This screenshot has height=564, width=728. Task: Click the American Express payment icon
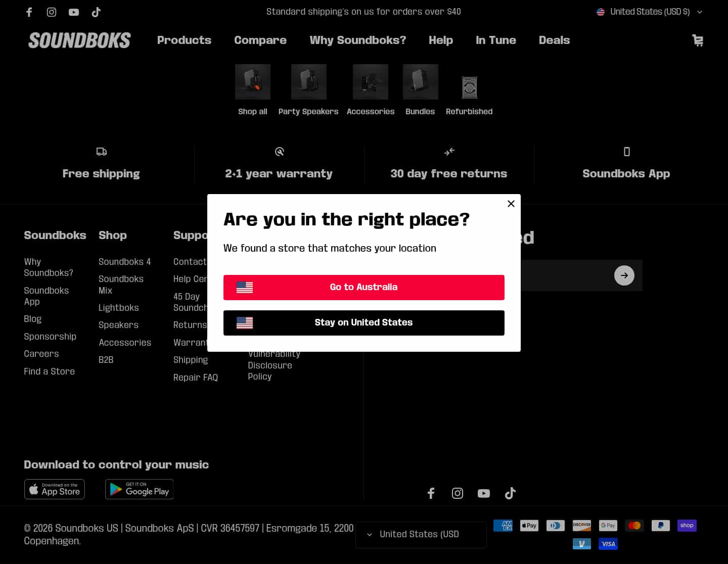tap(503, 526)
